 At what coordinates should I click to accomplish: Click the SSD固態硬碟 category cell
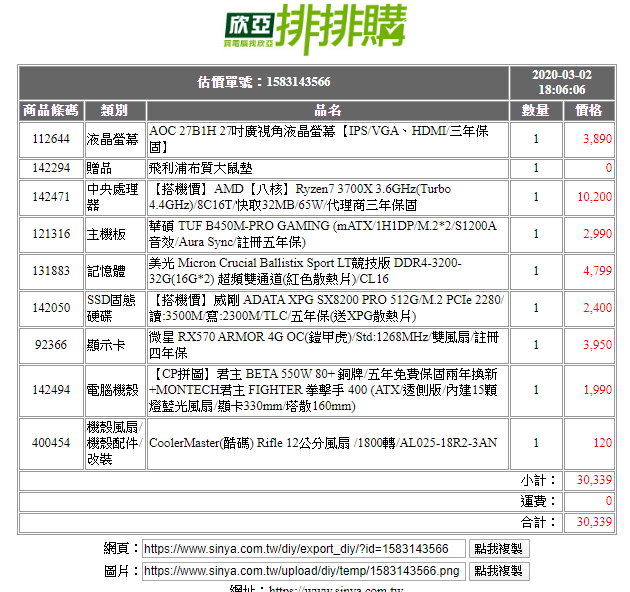tap(115, 308)
